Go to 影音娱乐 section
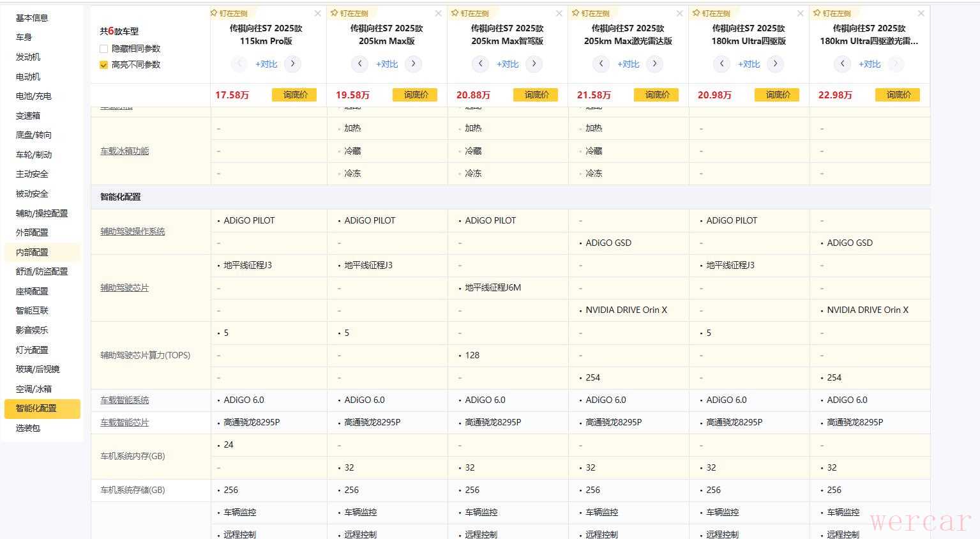The image size is (980, 539). (32, 330)
